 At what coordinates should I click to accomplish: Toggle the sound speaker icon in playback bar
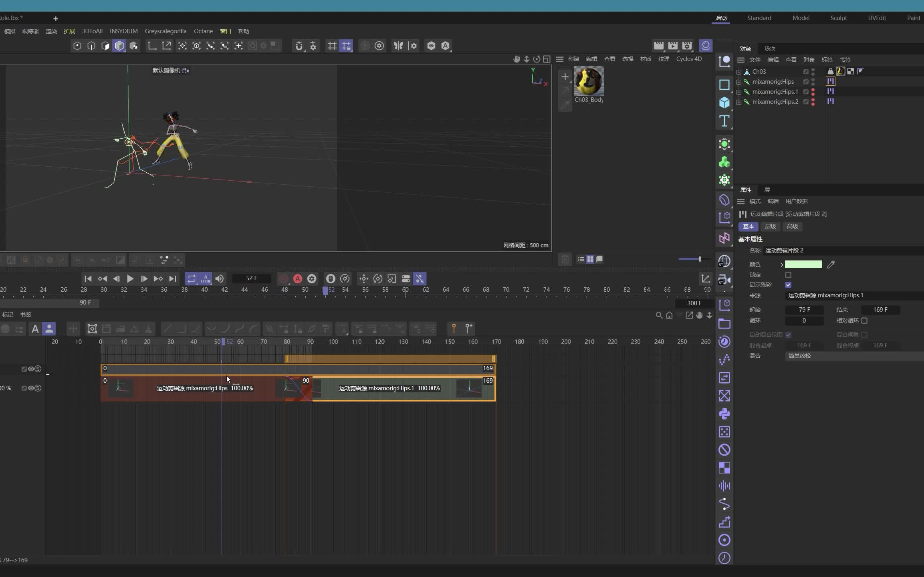tap(219, 278)
